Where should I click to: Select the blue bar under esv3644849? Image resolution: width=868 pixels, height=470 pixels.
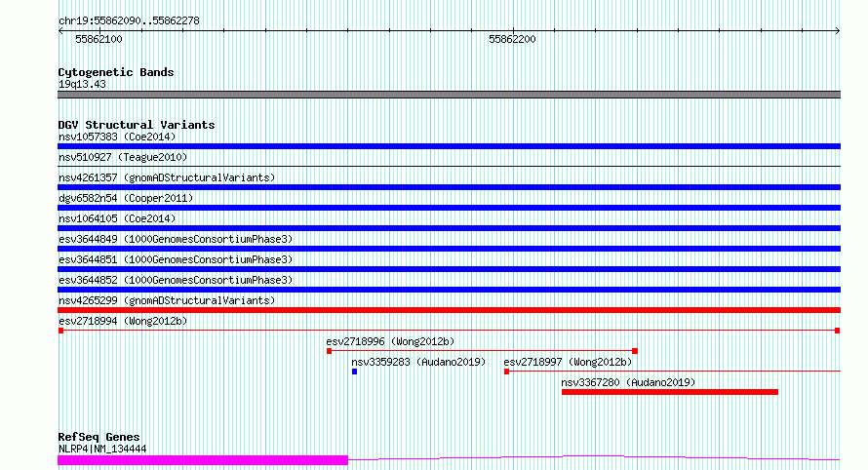click(x=449, y=249)
